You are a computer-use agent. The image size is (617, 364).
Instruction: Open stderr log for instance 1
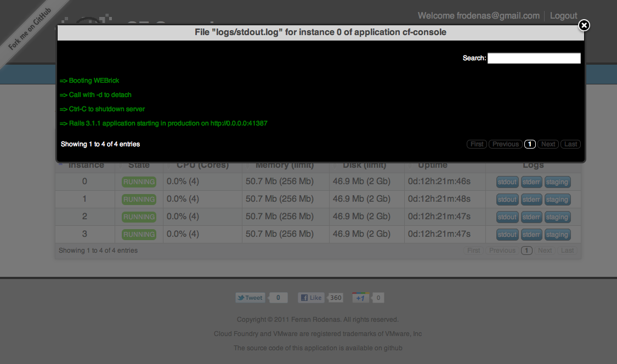(531, 200)
